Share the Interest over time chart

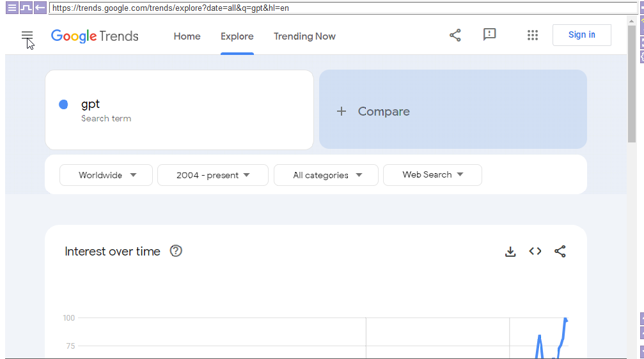pyautogui.click(x=560, y=252)
